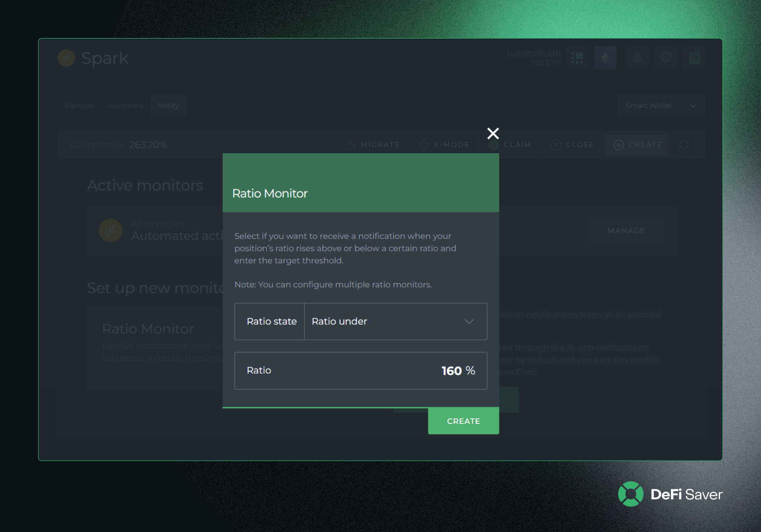This screenshot has height=532, width=761.
Task: Click the Ratio state label
Action: [272, 321]
